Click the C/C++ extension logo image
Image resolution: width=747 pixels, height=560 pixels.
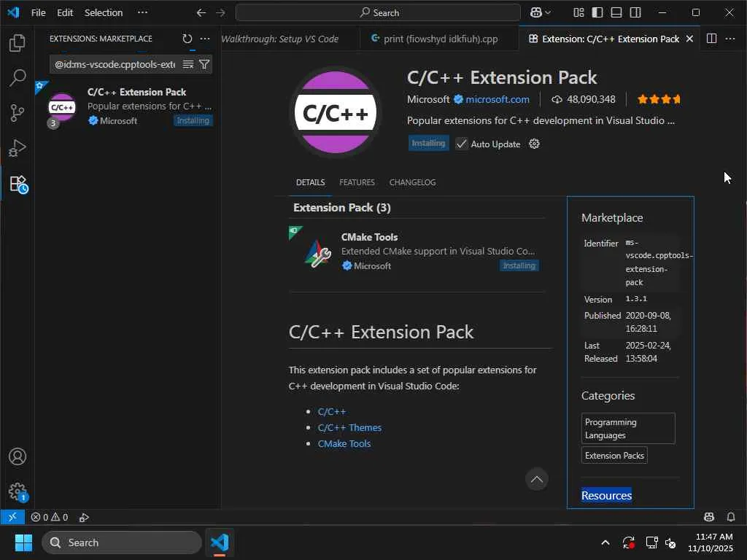click(x=336, y=112)
